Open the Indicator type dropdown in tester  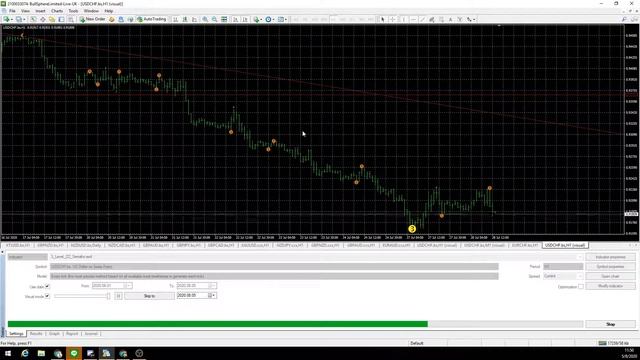[x=28, y=257]
